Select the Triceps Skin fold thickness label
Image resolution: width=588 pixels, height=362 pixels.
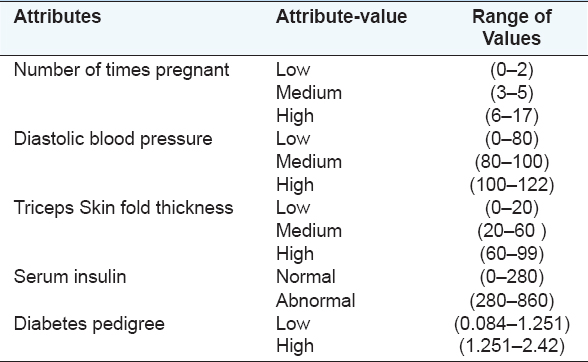[123, 208]
